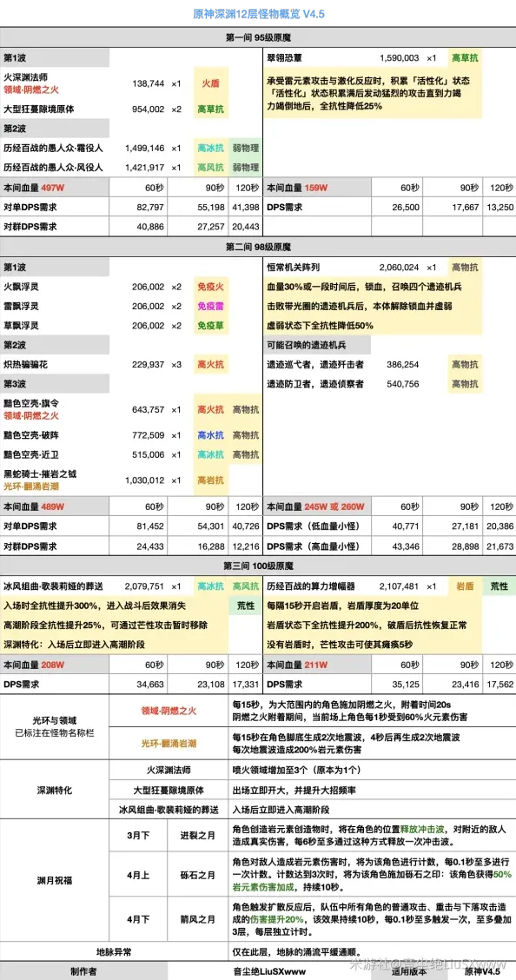Click the HP value '954,002'

(x=148, y=109)
